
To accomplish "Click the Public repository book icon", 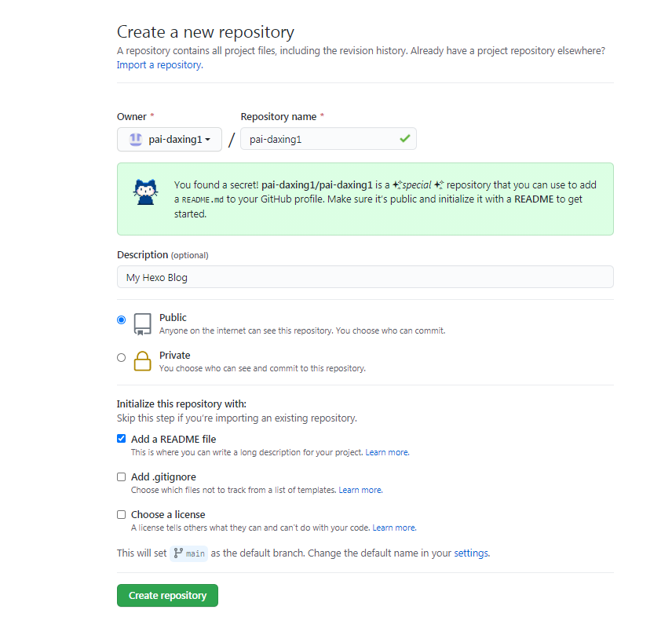I will [142, 324].
